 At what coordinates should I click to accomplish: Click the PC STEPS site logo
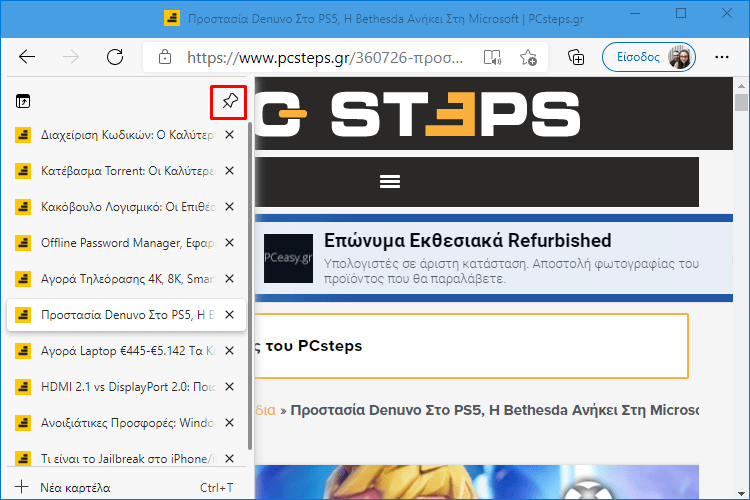(418, 114)
